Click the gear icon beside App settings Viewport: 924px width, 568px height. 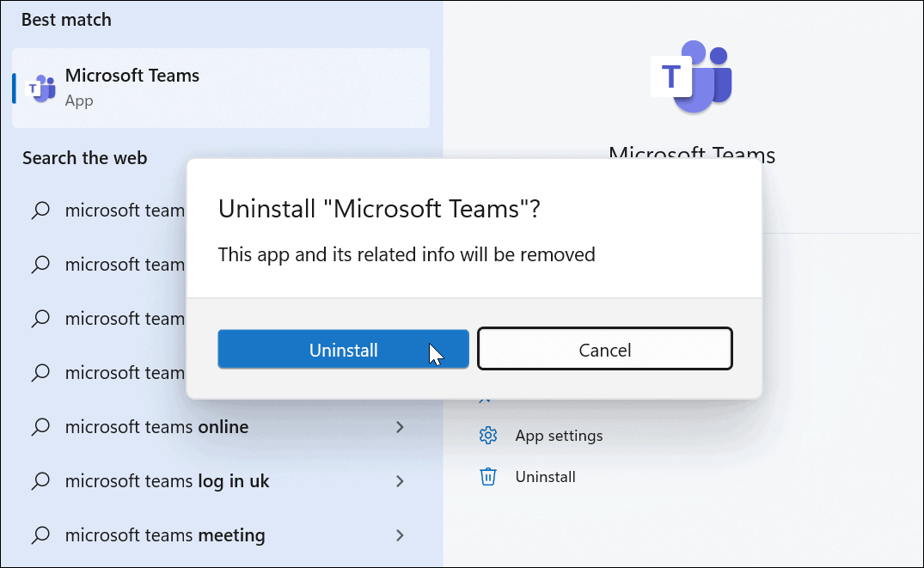[488, 436]
